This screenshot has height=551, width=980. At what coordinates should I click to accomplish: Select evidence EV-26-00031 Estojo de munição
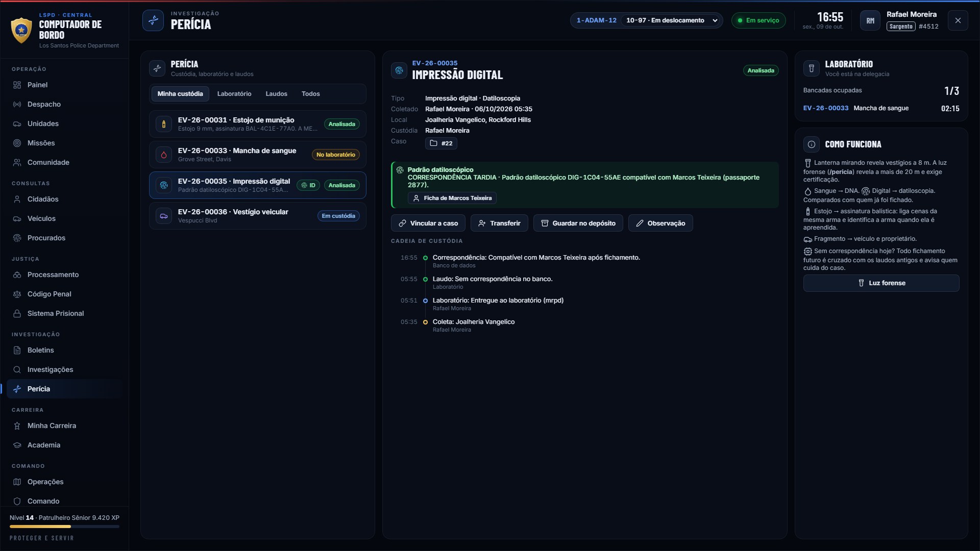click(x=258, y=124)
